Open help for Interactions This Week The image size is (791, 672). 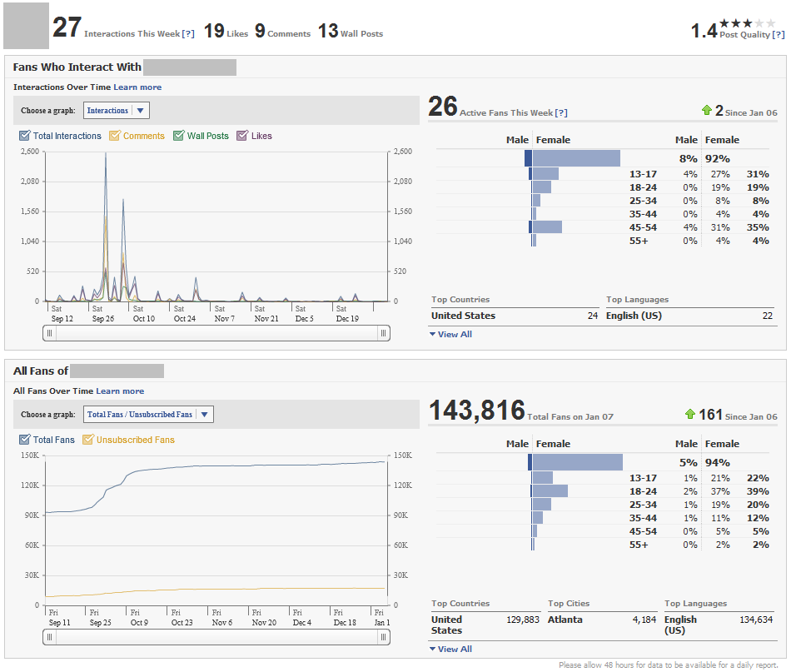click(x=188, y=34)
